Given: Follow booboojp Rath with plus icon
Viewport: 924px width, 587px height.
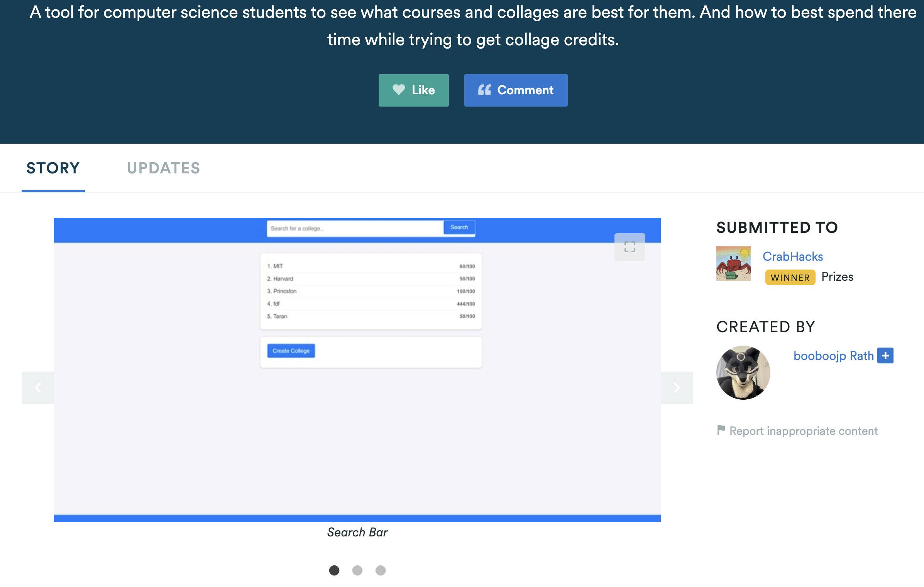Looking at the screenshot, I should [885, 356].
